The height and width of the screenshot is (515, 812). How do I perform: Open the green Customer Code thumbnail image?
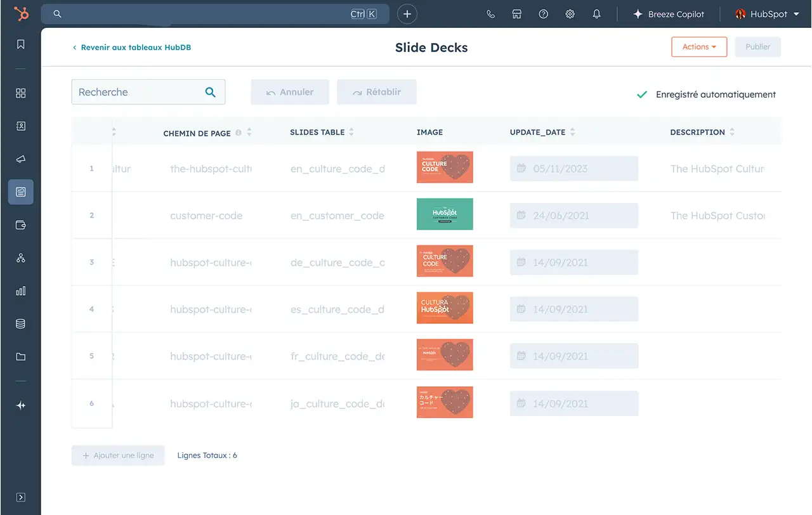pos(445,214)
